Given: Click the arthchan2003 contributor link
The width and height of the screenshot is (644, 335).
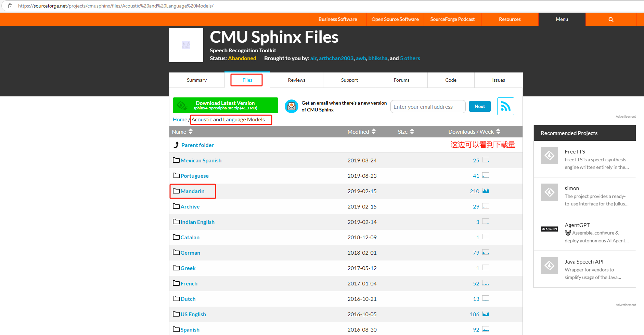Looking at the screenshot, I should pyautogui.click(x=336, y=58).
